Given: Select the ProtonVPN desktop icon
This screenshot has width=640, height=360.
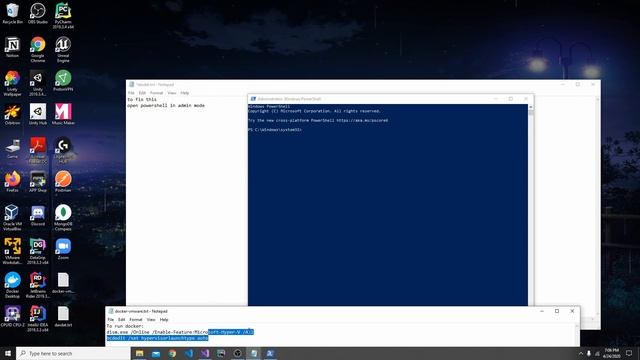Looking at the screenshot, I should (x=63, y=80).
